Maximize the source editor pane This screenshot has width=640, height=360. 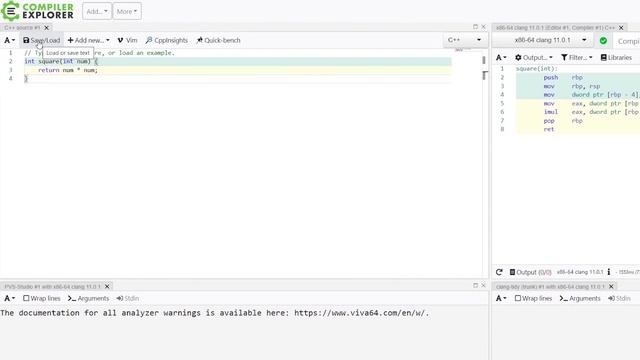pyautogui.click(x=475, y=27)
